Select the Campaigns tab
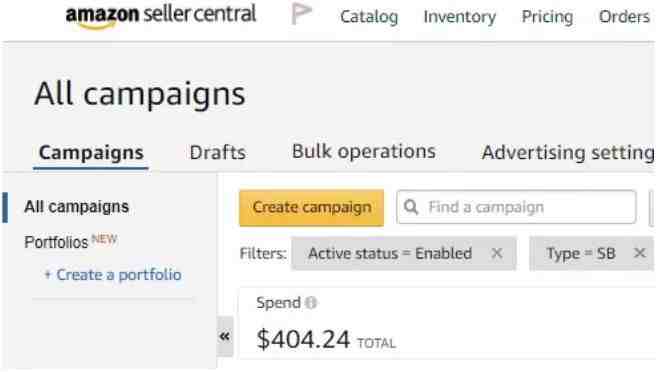The width and height of the screenshot is (660, 372). 91,152
